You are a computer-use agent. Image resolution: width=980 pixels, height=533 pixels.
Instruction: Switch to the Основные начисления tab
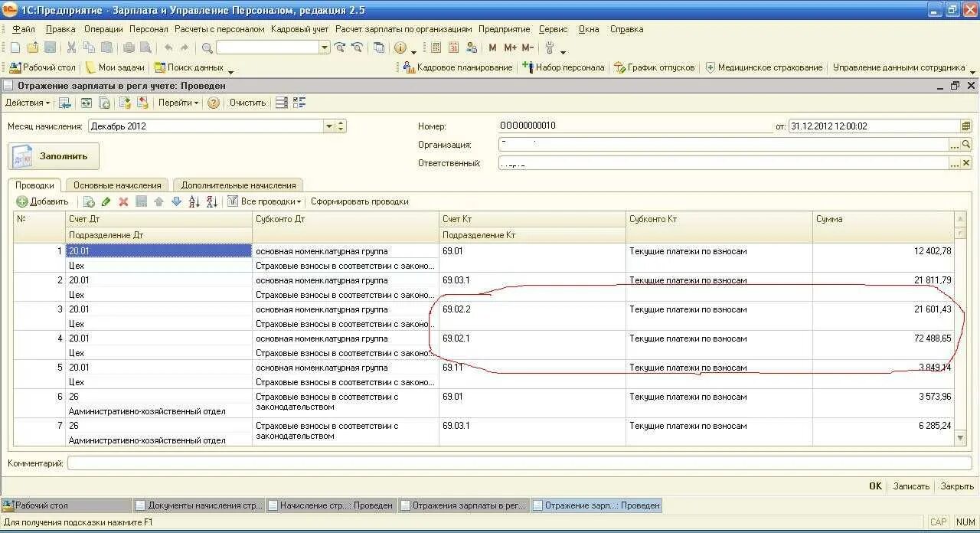tap(117, 185)
